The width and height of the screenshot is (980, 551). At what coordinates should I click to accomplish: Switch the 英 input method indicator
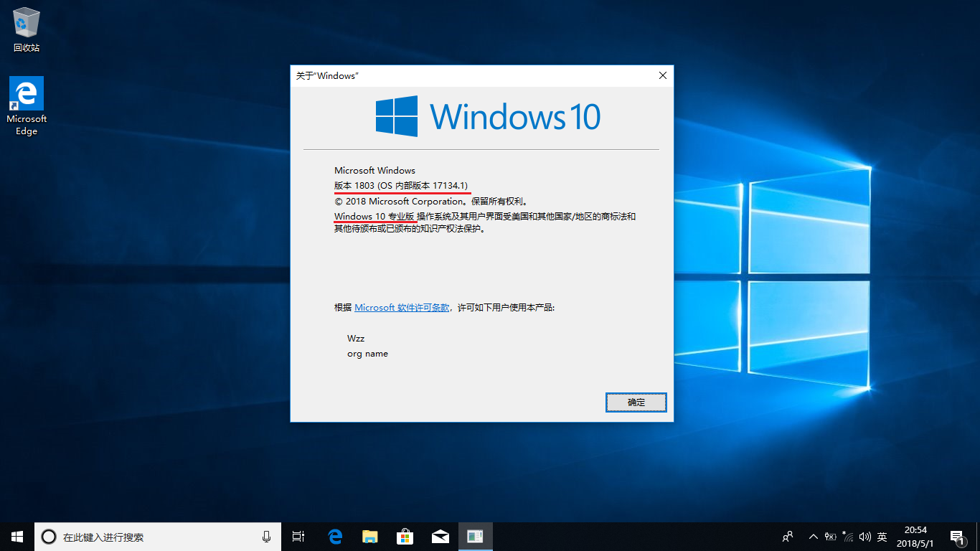pyautogui.click(x=882, y=537)
